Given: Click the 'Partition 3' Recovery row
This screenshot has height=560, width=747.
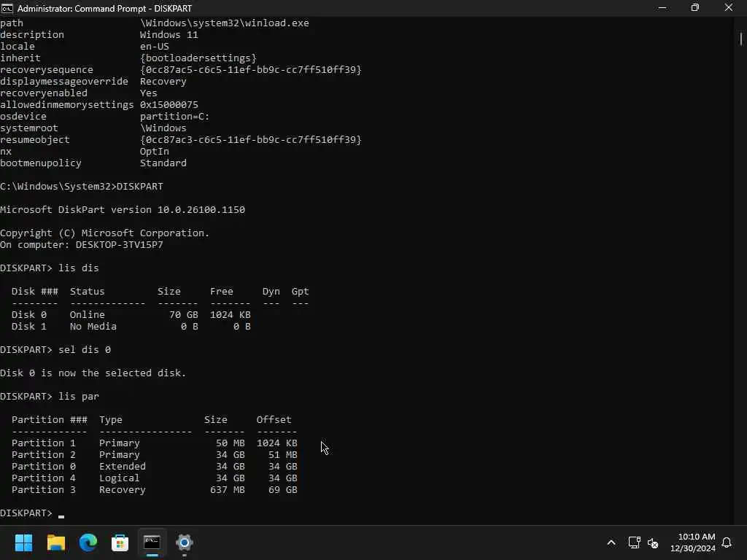Looking at the screenshot, I should pyautogui.click(x=155, y=489).
